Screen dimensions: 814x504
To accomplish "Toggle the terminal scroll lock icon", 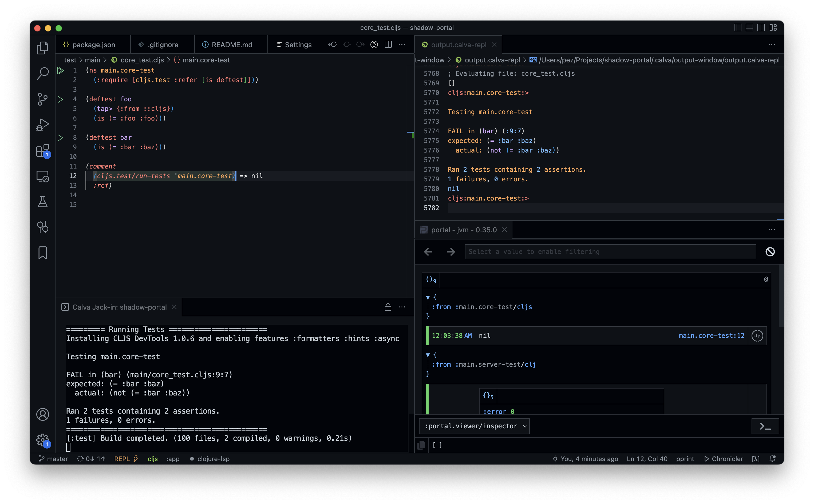I will [x=388, y=307].
